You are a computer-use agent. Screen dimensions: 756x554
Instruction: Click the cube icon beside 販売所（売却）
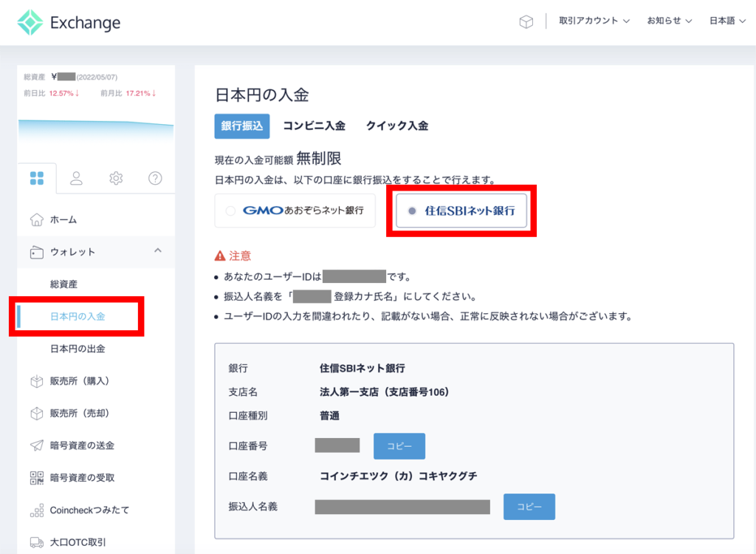[37, 413]
